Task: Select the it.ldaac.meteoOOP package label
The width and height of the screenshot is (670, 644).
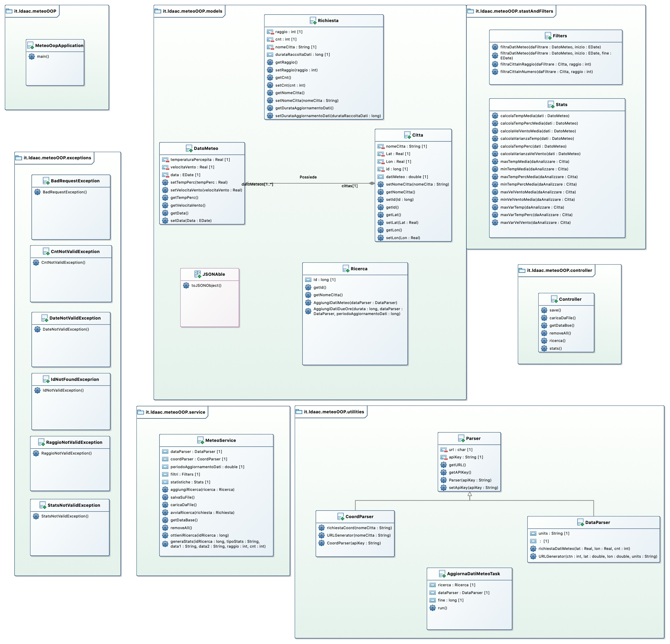Action: (35, 11)
